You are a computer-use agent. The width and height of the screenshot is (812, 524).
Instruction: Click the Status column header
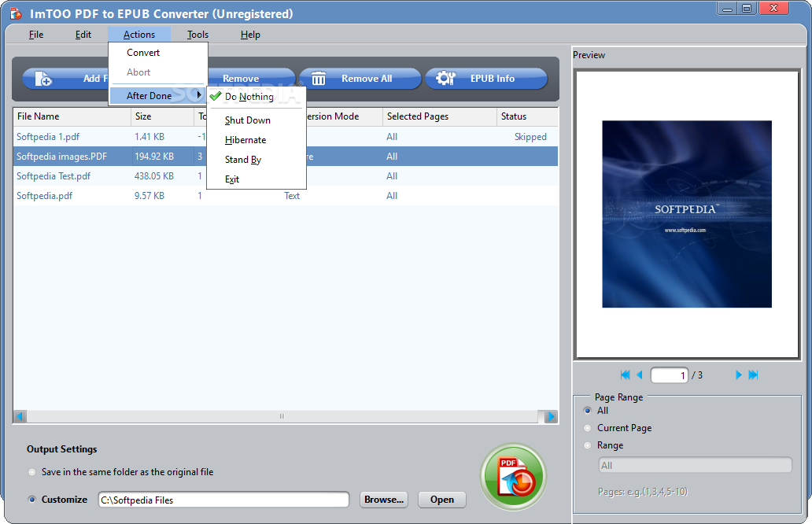click(527, 116)
